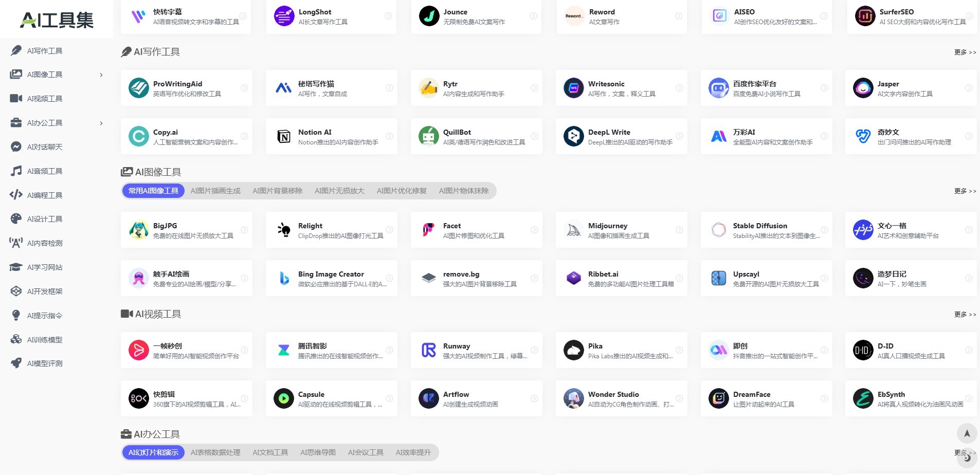Viewport: 980px width, 475px height.
Task: Open the Wonder Studio card
Action: point(622,398)
